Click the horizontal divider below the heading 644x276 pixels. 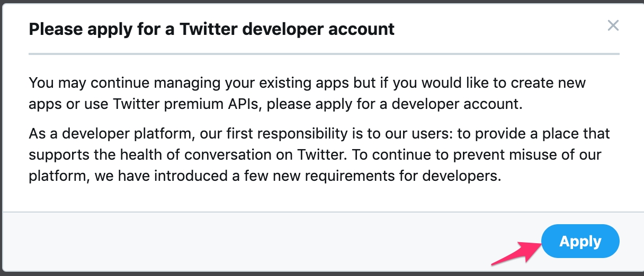click(x=323, y=54)
